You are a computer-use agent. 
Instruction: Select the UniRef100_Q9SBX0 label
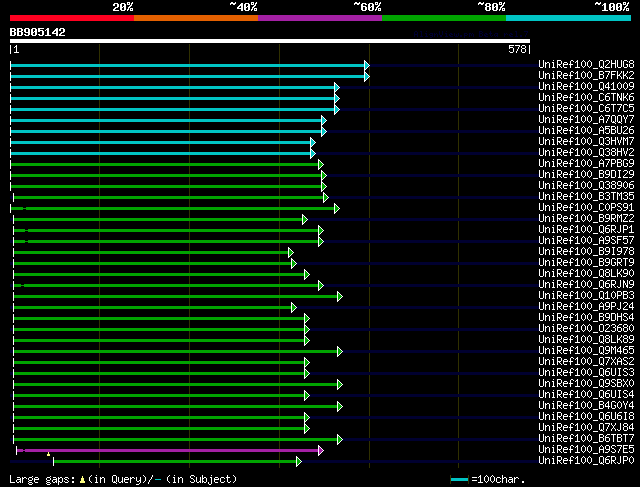(586, 384)
